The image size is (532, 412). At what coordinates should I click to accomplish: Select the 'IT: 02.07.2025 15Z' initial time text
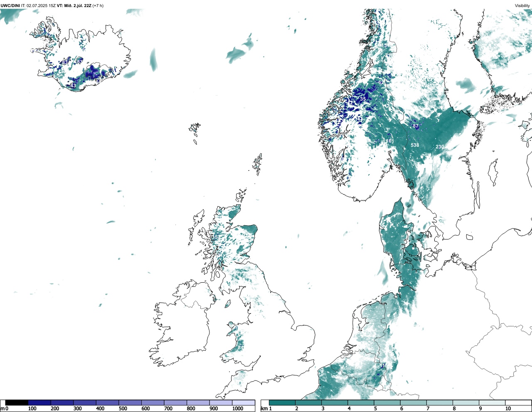click(x=39, y=6)
